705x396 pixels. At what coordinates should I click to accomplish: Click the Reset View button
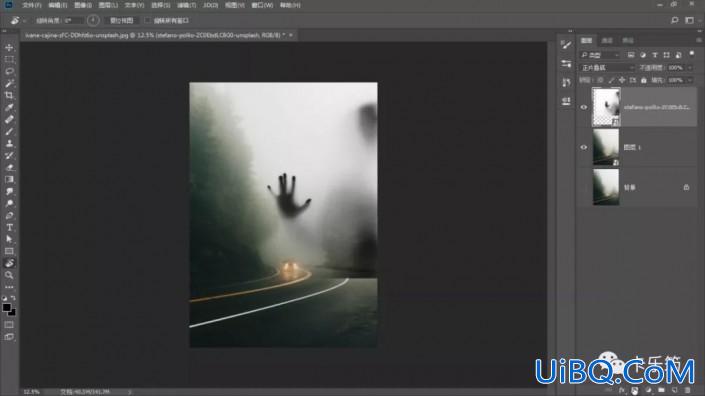(x=121, y=21)
